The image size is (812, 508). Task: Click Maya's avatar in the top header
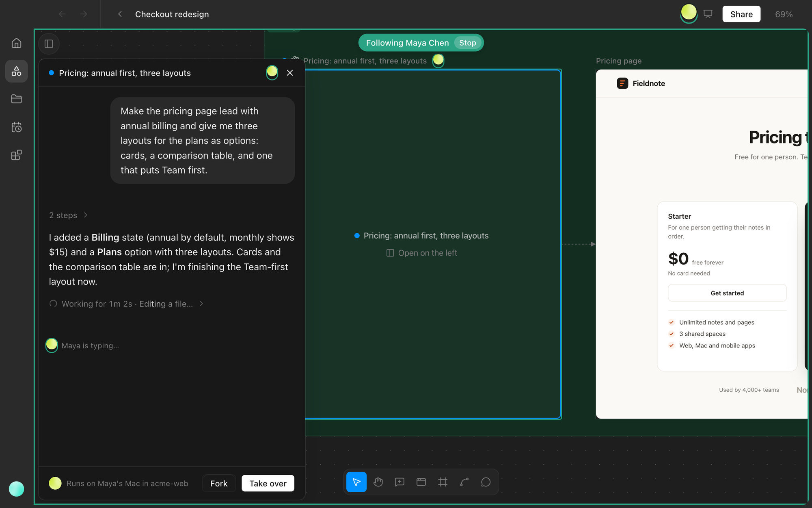pos(689,13)
